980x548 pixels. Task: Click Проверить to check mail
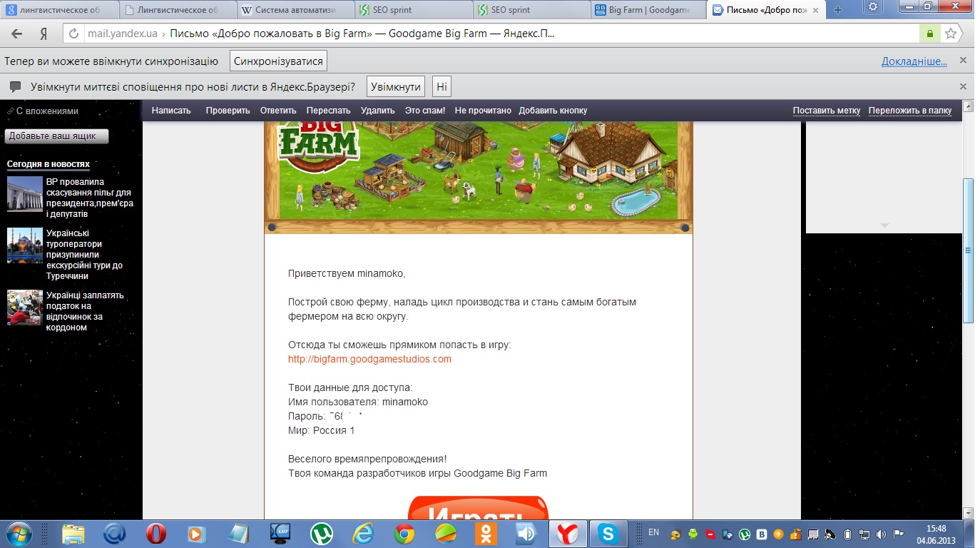point(228,111)
